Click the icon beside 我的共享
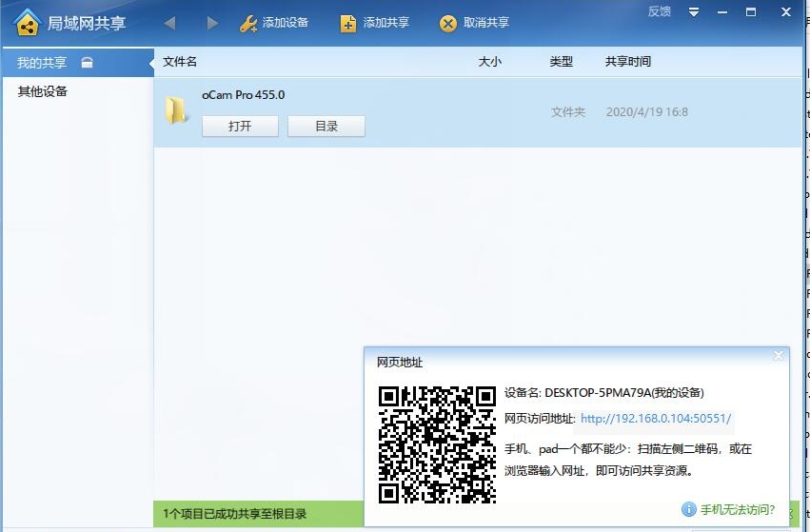 [87, 63]
